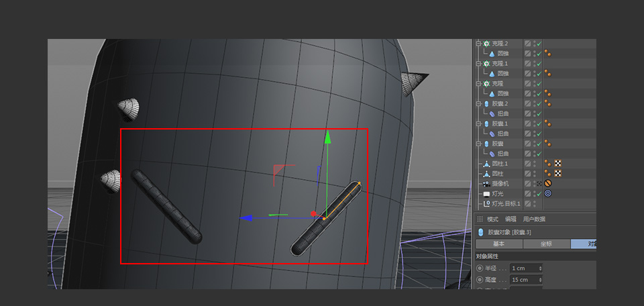Toggle the 高度 keyframe circle
The width and height of the screenshot is (644, 306).
coord(479,280)
